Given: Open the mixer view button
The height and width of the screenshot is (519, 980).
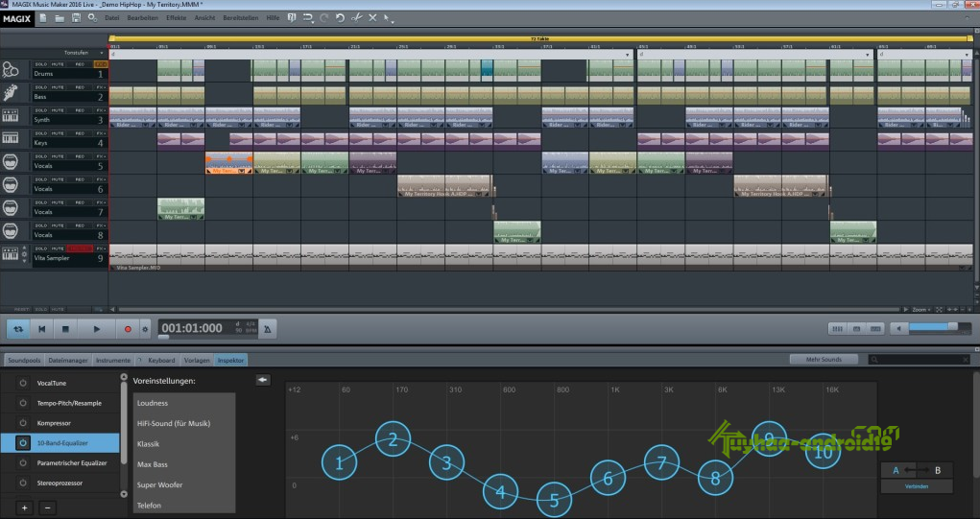Looking at the screenshot, I should point(838,328).
